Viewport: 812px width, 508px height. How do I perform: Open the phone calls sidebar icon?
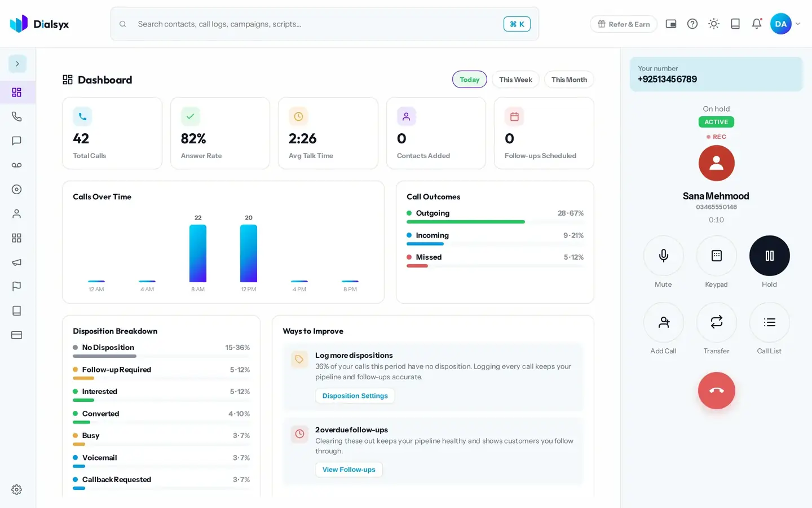click(x=17, y=116)
